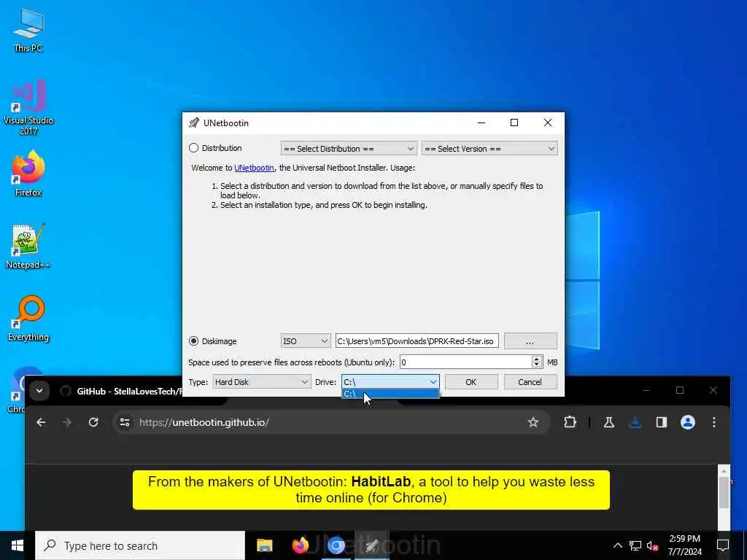
Task: Select the Diskimage radio button
Action: tap(193, 341)
